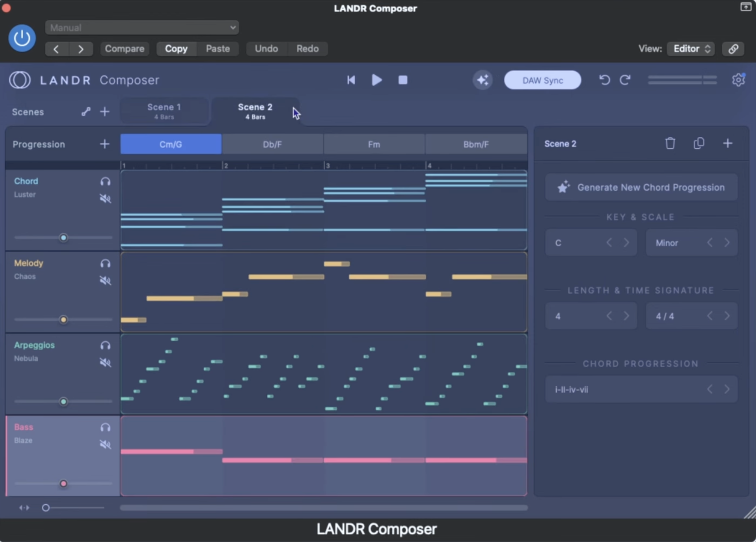The width and height of the screenshot is (756, 542).
Task: Select the Bbm/F chord
Action: point(476,144)
